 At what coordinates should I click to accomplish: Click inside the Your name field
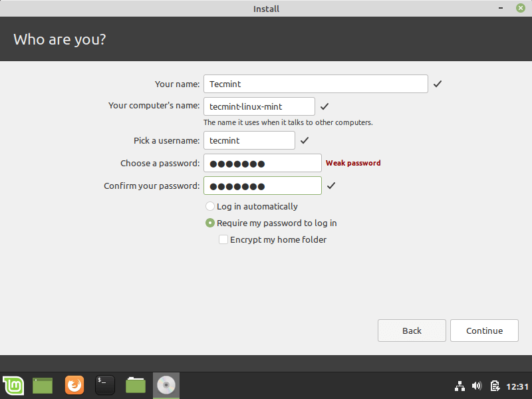tap(315, 84)
